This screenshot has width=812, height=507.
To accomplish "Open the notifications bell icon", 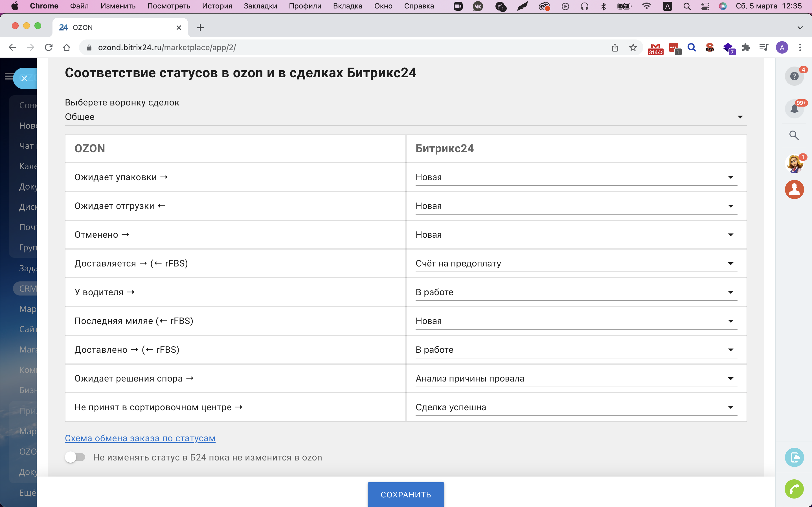I will (794, 109).
